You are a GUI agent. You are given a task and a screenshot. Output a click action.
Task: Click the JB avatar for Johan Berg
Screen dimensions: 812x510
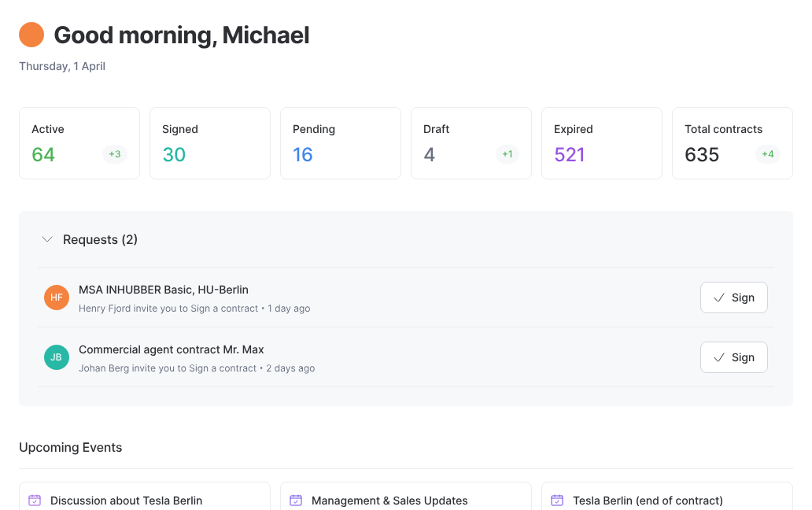click(x=56, y=357)
